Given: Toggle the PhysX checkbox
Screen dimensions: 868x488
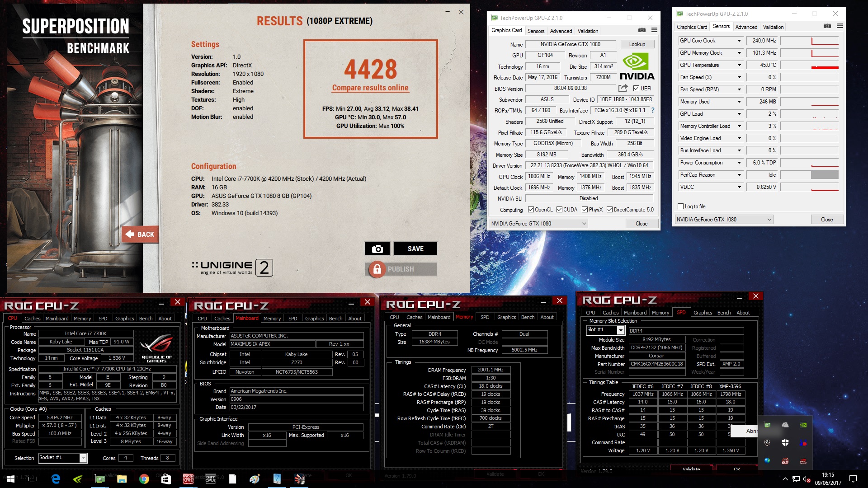Looking at the screenshot, I should pyautogui.click(x=585, y=210).
